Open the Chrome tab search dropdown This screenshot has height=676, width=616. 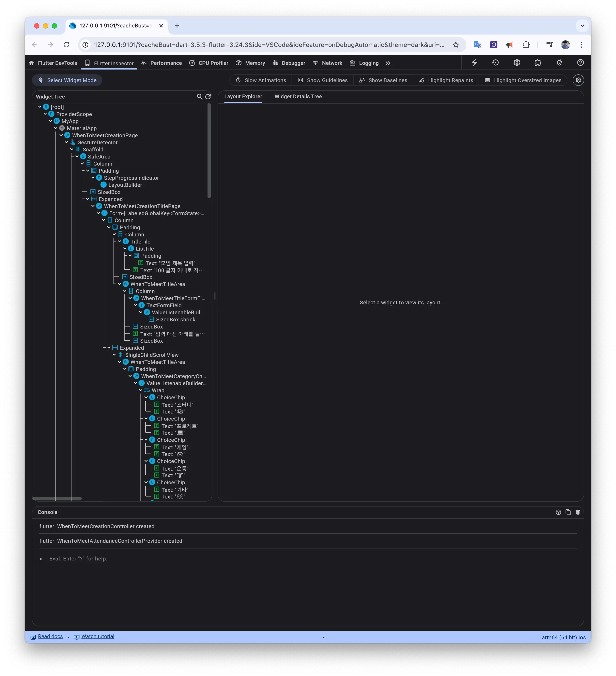point(582,25)
